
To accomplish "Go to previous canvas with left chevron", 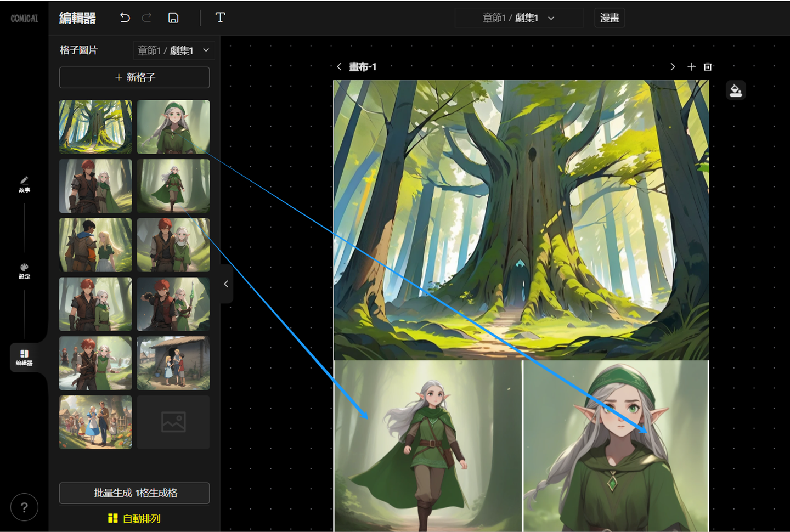I will (339, 66).
